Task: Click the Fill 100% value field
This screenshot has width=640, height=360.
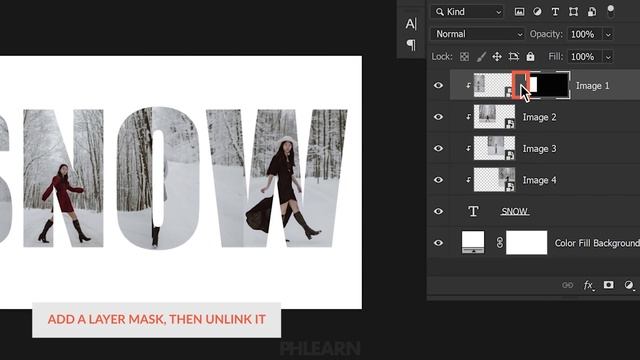Action: [584, 56]
